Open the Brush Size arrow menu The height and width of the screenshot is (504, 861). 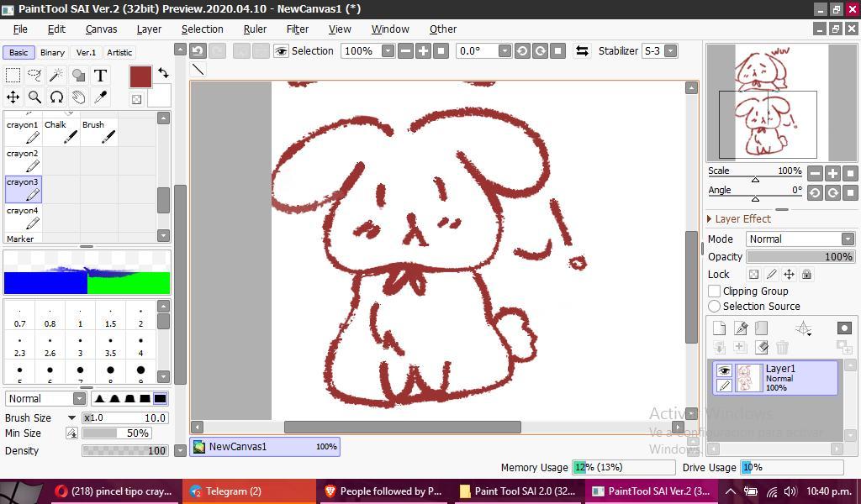[x=71, y=417]
